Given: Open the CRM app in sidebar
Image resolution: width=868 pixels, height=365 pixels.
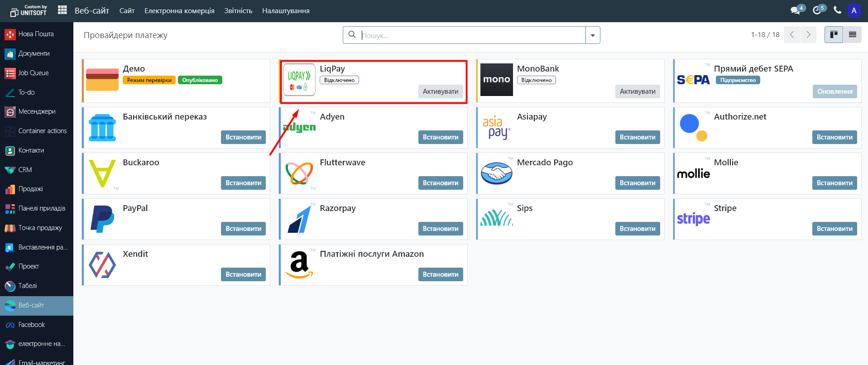Looking at the screenshot, I should point(37,170).
